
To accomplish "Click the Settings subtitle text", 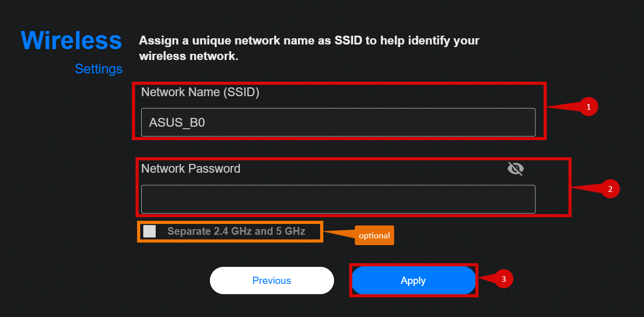I will [x=98, y=69].
